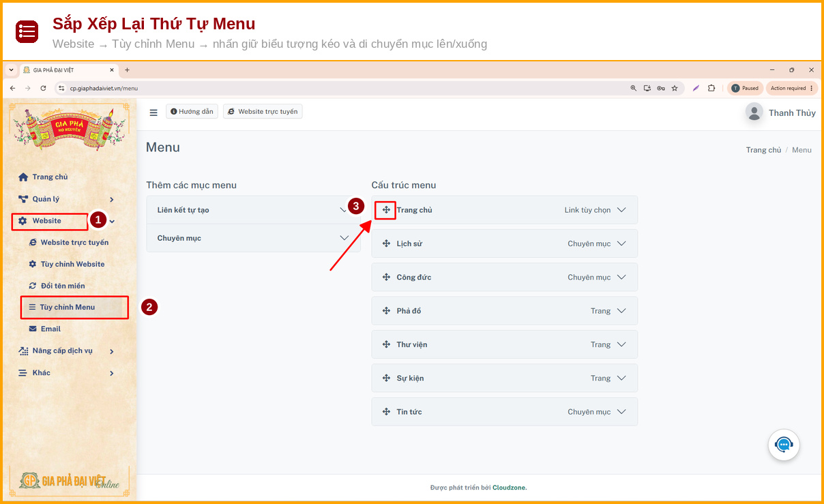Click the browser address bar URL
The width and height of the screenshot is (824, 504).
(x=104, y=88)
